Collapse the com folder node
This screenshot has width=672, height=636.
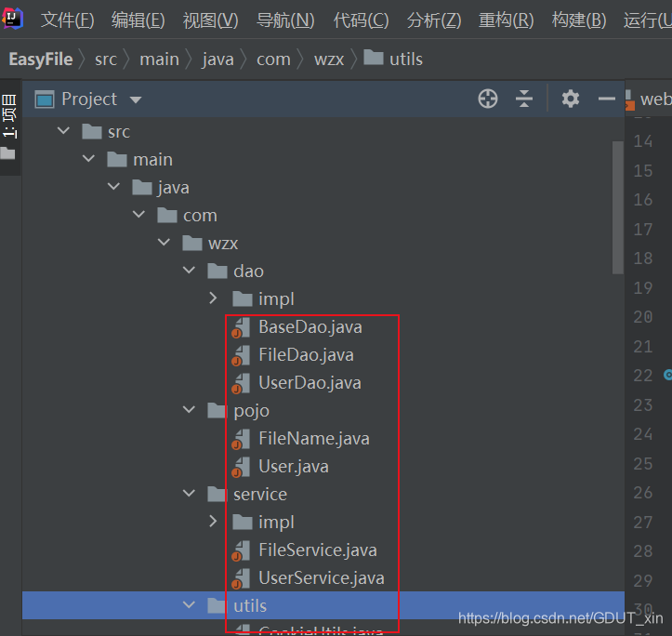(138, 214)
